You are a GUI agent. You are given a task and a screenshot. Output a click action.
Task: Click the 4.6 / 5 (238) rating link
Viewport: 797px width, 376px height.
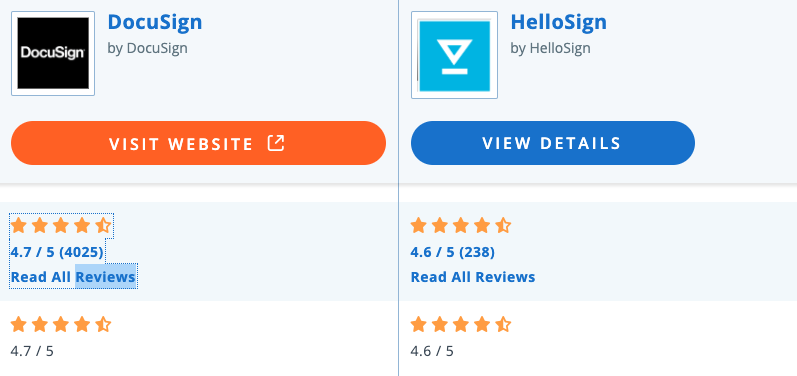coord(453,252)
